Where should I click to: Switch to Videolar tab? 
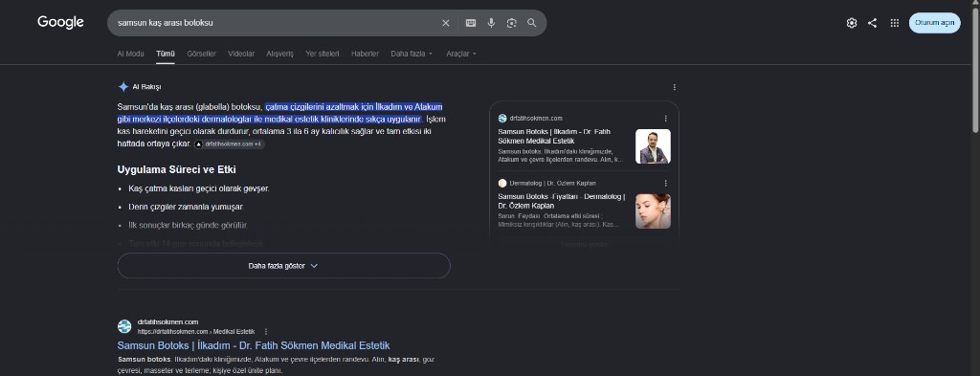241,54
